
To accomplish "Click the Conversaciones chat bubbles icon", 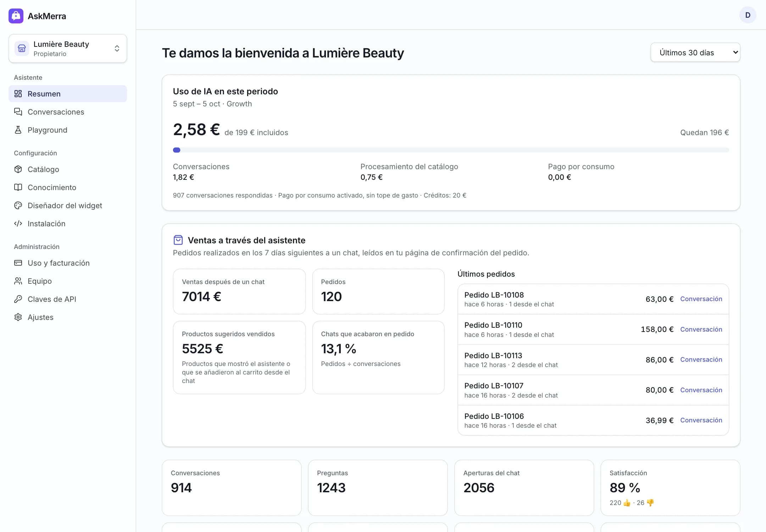I will pyautogui.click(x=18, y=112).
